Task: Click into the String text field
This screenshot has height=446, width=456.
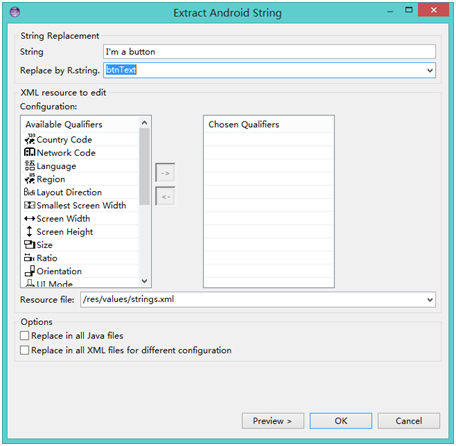Action: 269,52
